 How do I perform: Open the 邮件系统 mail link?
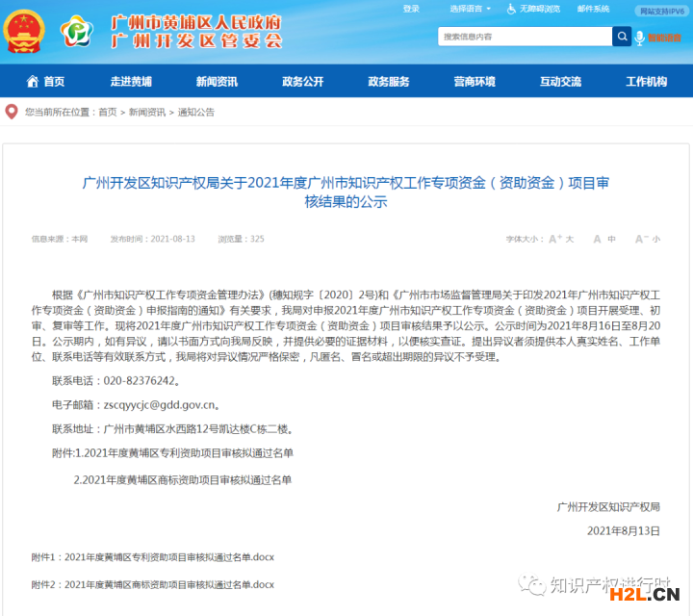593,9
